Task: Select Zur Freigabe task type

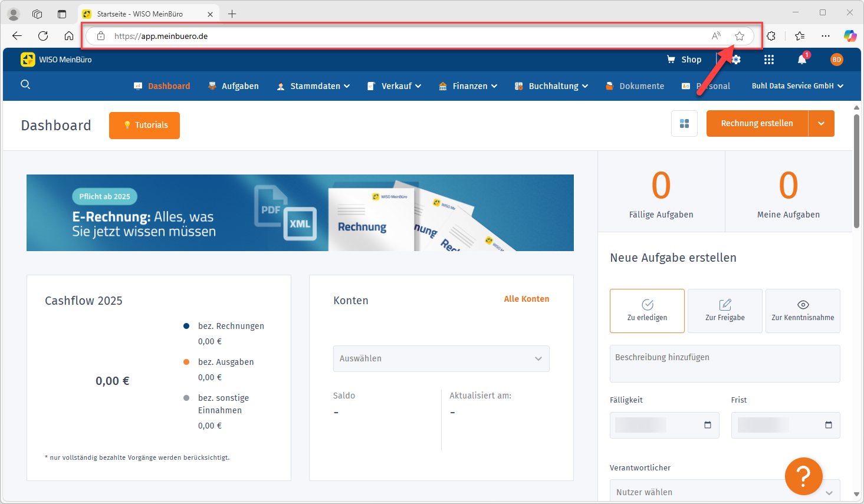Action: (725, 311)
